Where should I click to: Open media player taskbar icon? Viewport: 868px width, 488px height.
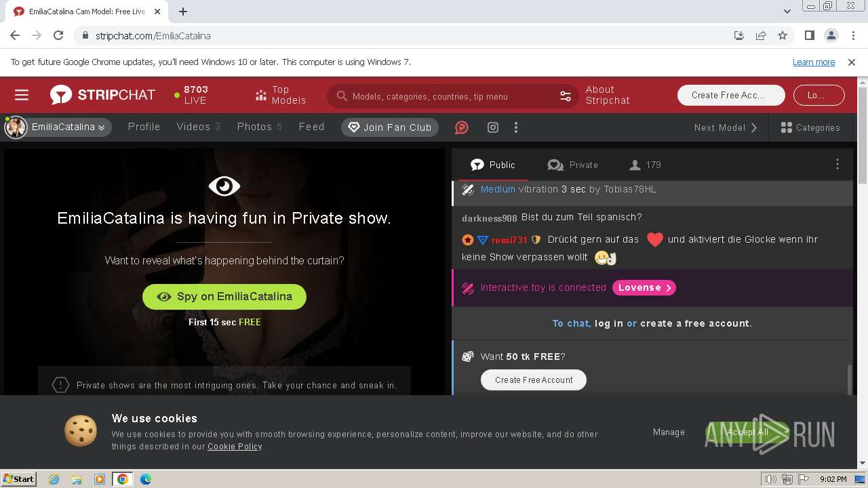100,479
